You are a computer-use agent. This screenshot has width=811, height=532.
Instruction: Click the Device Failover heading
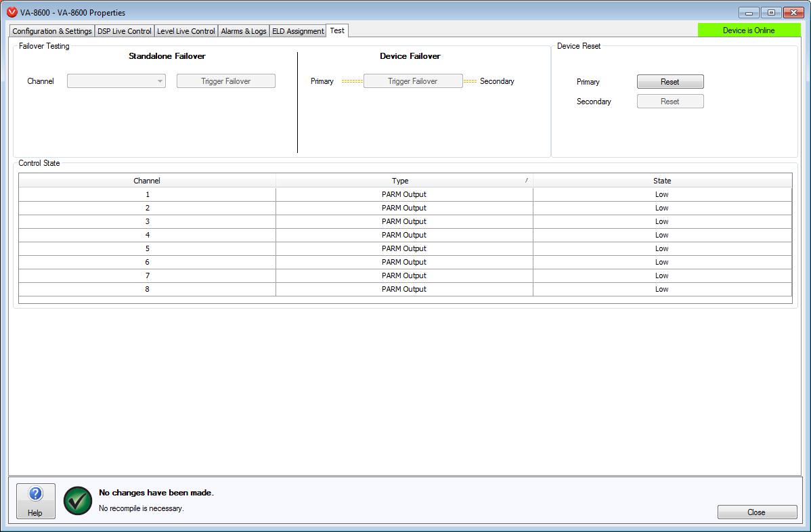coord(410,56)
